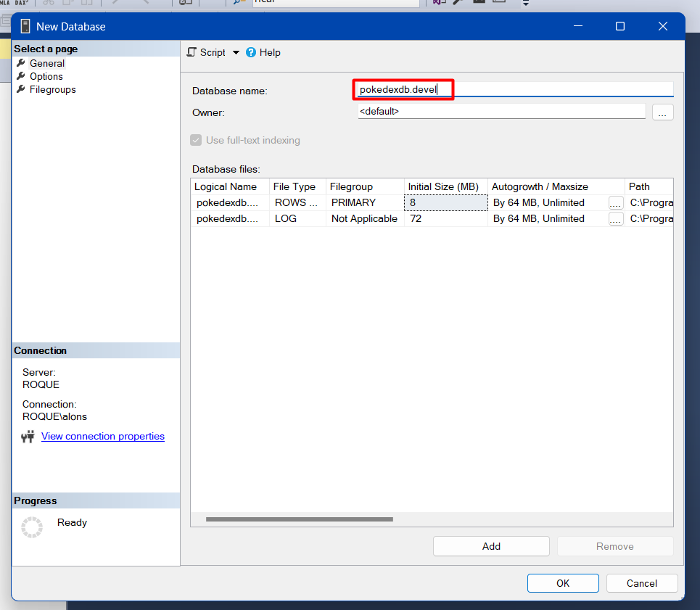Click the Help question mark icon
The height and width of the screenshot is (610, 700).
pyautogui.click(x=251, y=52)
